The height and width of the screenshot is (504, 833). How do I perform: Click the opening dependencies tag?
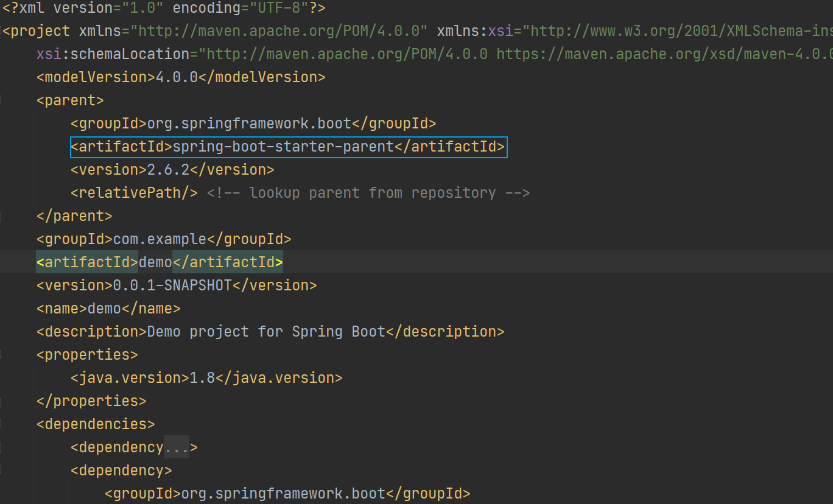tap(96, 424)
